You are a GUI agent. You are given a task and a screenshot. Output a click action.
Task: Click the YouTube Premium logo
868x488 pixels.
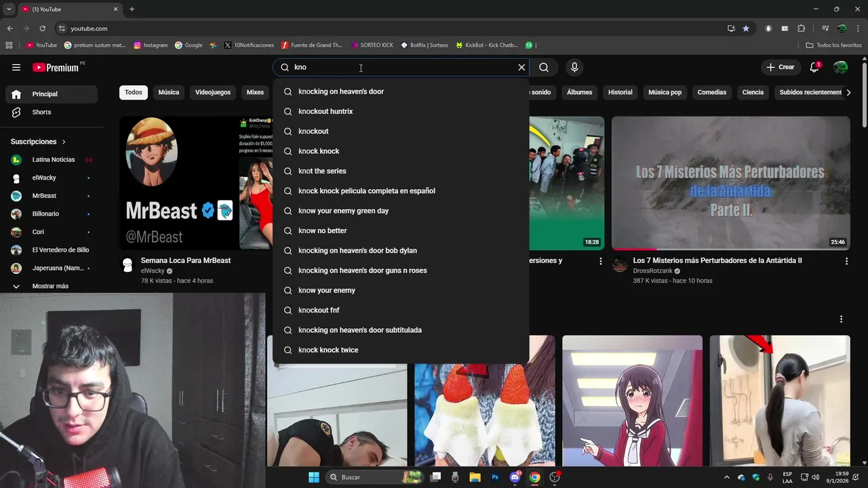(56, 67)
